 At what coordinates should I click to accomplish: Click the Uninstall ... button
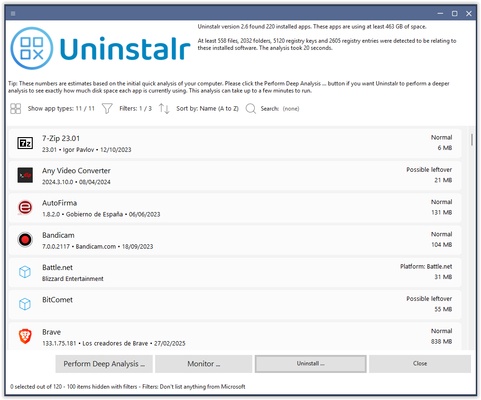point(311,364)
